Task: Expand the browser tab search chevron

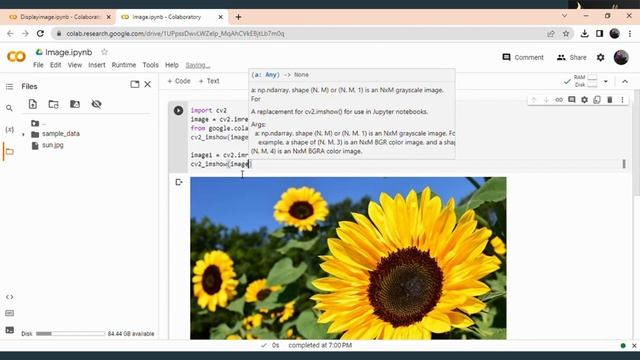Action: click(x=564, y=16)
